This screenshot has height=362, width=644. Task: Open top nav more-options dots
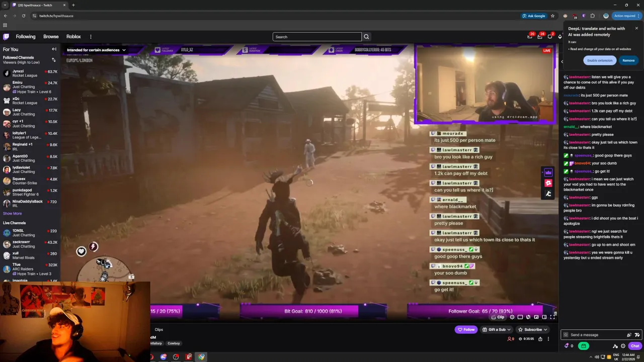(91, 37)
